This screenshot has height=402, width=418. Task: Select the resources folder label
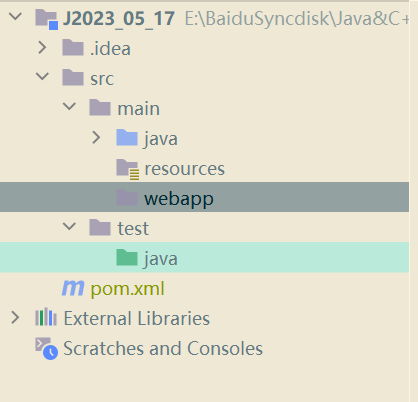(x=185, y=169)
